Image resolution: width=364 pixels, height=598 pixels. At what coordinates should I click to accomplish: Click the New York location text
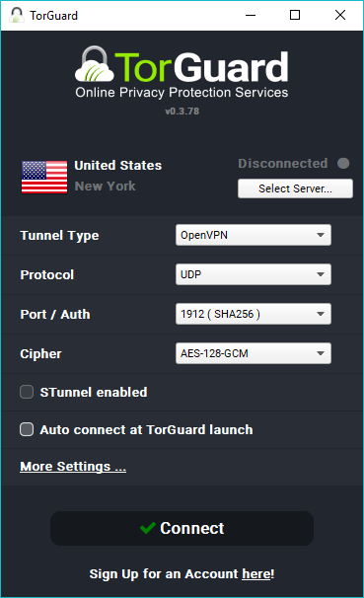[105, 187]
